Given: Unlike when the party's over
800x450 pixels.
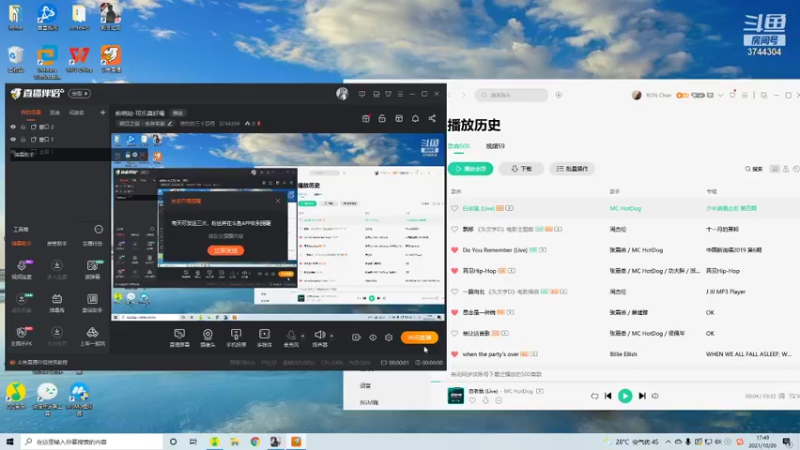Looking at the screenshot, I should coord(454,354).
